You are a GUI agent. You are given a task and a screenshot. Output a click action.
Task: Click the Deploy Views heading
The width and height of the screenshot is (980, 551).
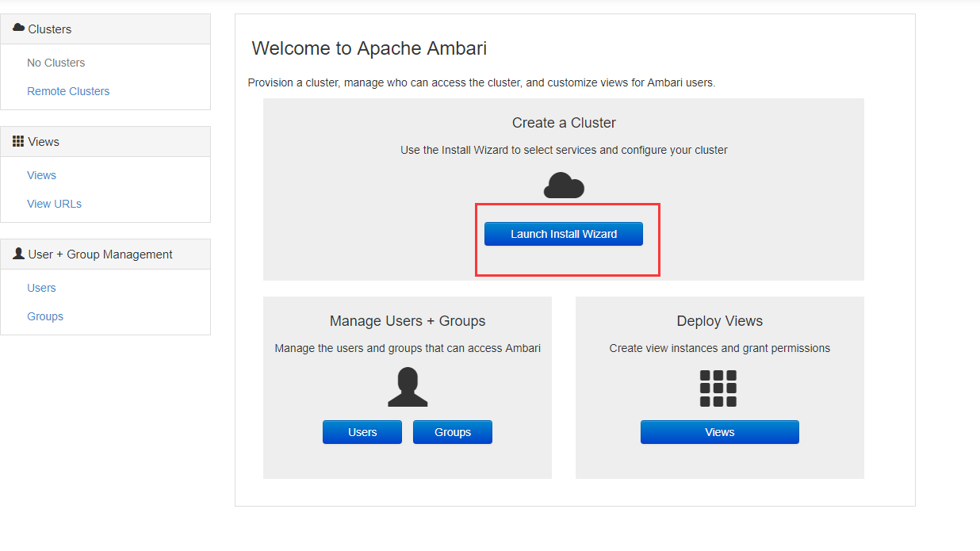click(720, 321)
